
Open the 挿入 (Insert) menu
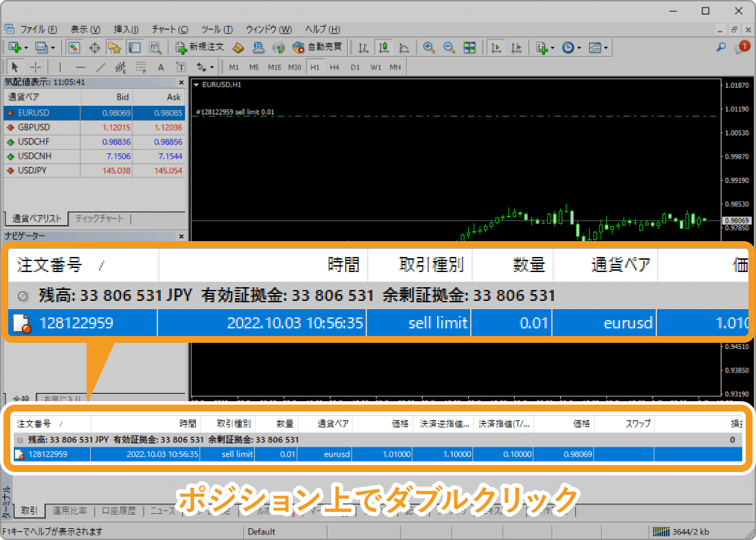pos(126,30)
